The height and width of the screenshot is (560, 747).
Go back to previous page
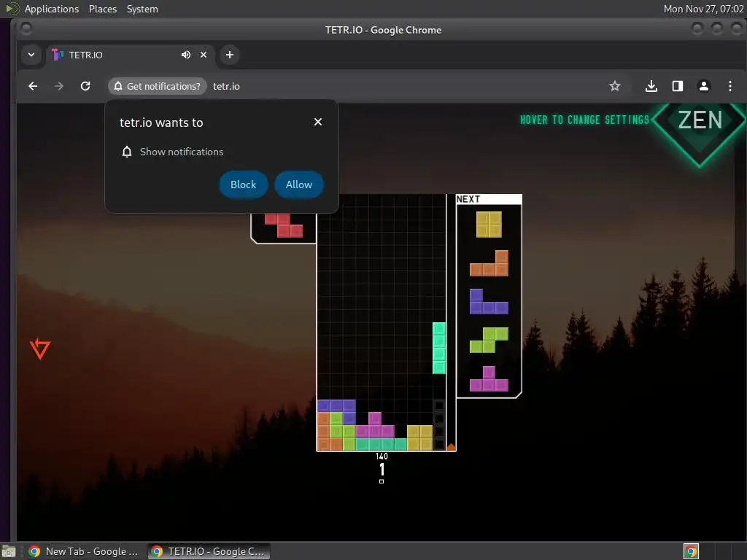pos(33,86)
